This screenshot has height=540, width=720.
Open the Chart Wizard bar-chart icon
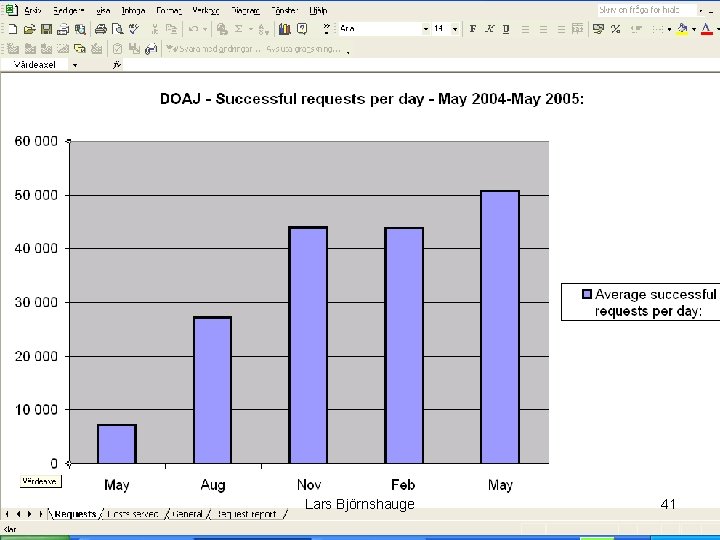(285, 29)
